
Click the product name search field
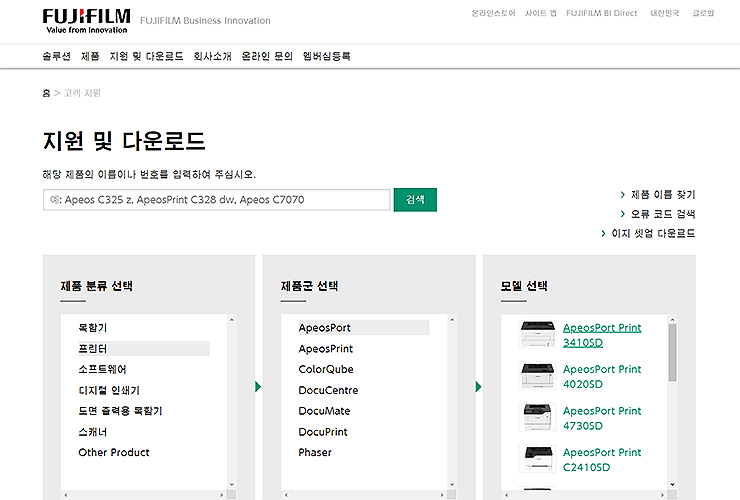[x=217, y=200]
